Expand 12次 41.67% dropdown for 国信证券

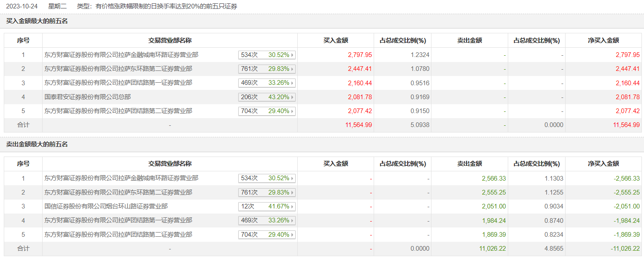[x=267, y=206]
